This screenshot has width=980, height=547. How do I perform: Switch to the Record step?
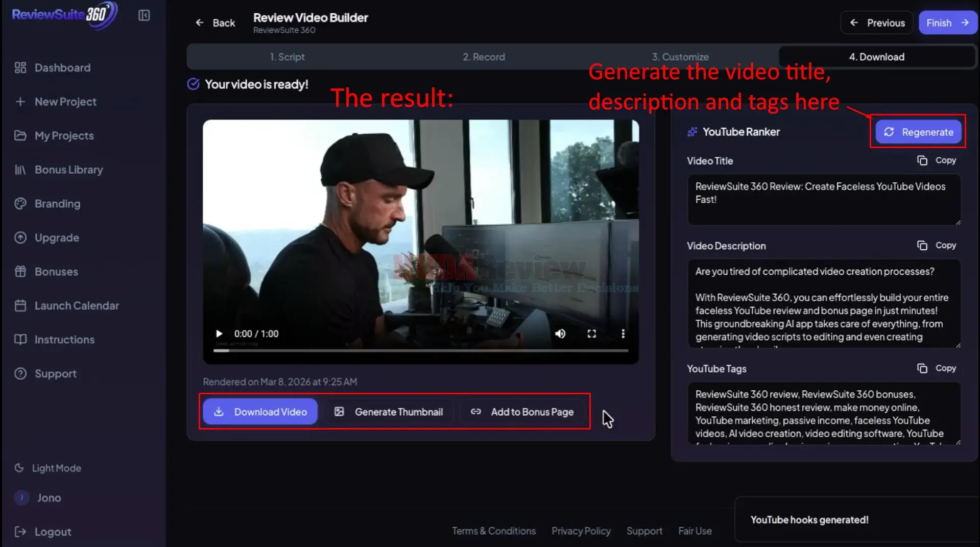(484, 57)
